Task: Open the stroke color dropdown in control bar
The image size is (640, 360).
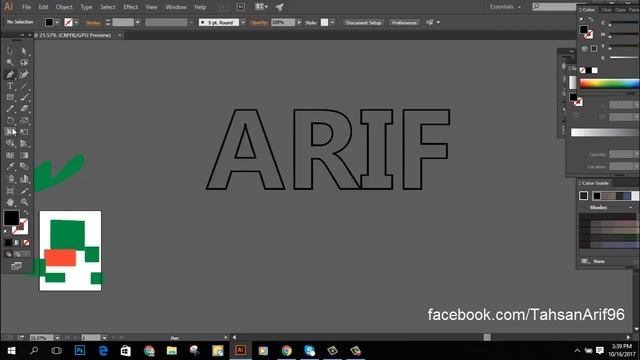Action: tap(76, 22)
